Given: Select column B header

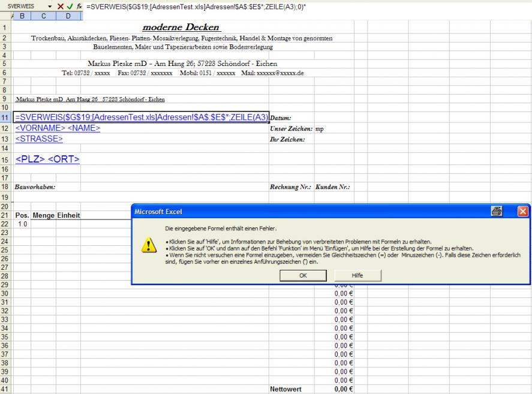Looking at the screenshot, I should tap(22, 16).
